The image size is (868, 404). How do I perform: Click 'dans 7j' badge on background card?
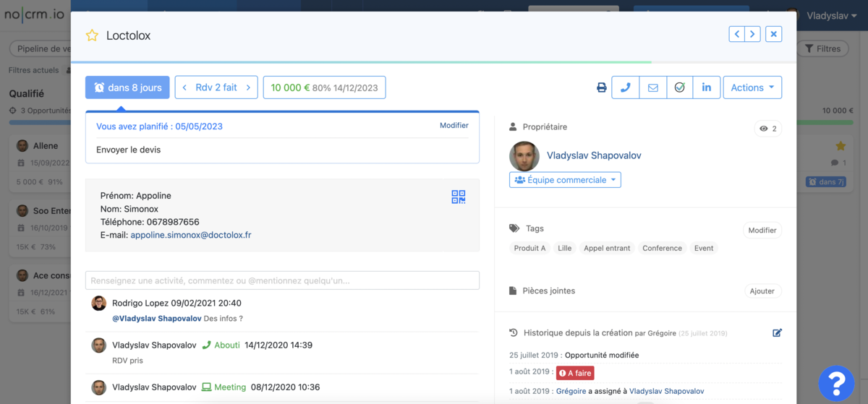pos(826,182)
